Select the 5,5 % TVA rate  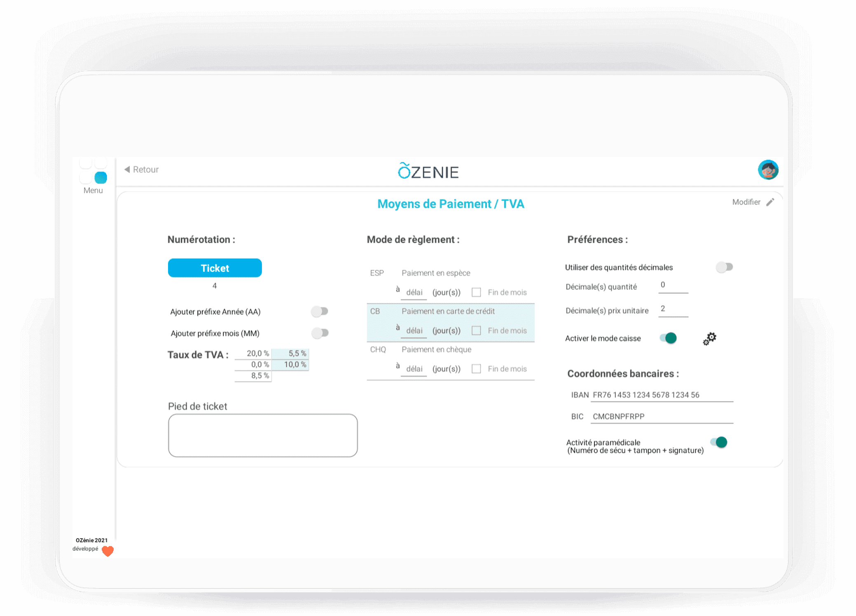290,354
